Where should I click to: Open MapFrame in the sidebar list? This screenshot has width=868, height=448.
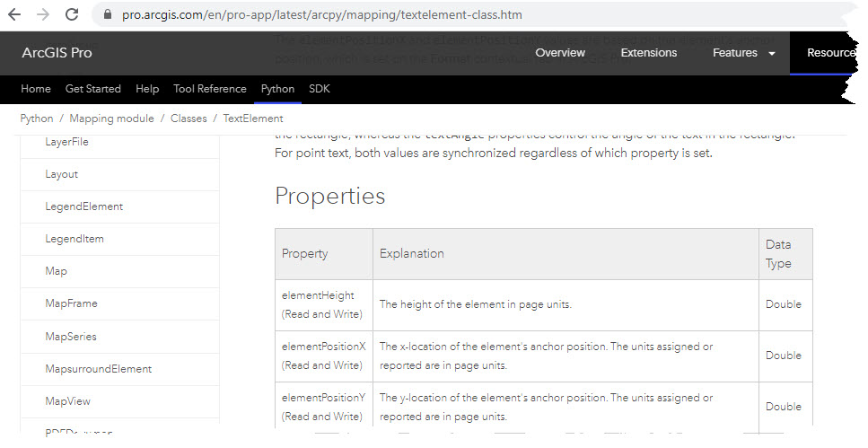(x=71, y=303)
